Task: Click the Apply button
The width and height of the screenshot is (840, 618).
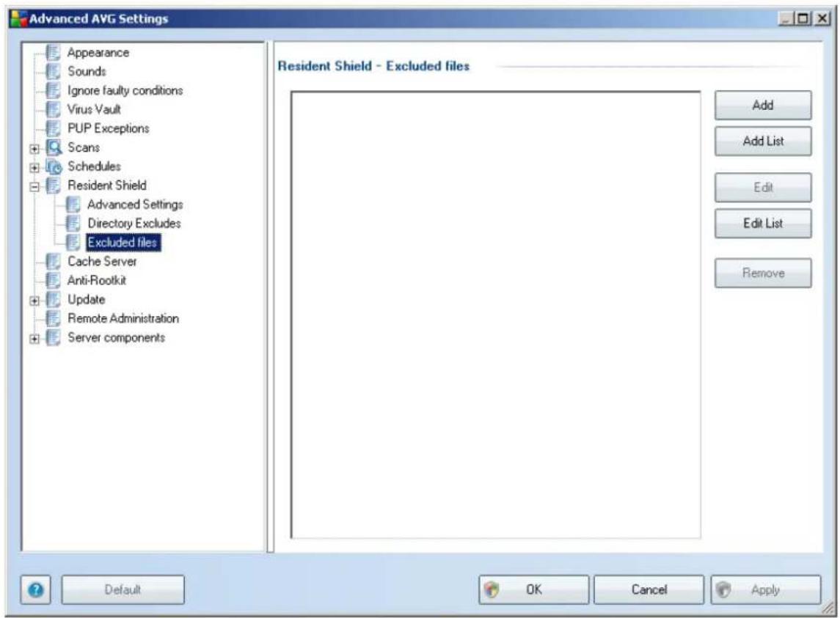Action: click(x=765, y=589)
